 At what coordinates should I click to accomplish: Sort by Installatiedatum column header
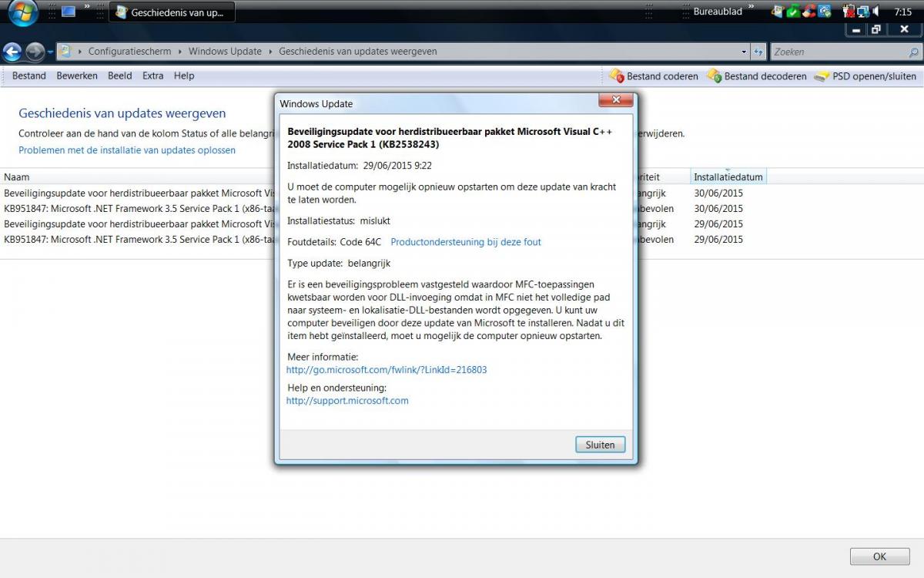(728, 177)
